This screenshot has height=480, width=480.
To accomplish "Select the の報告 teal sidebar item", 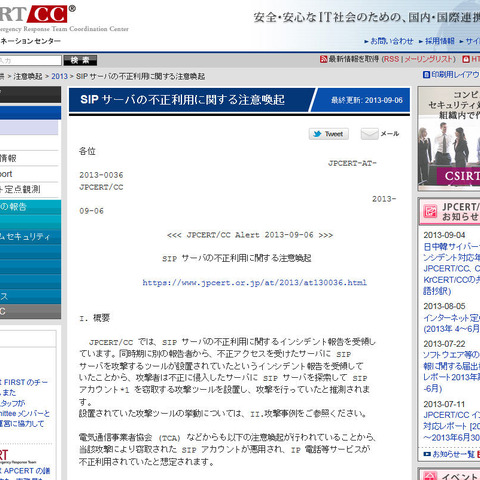I will pos(30,207).
